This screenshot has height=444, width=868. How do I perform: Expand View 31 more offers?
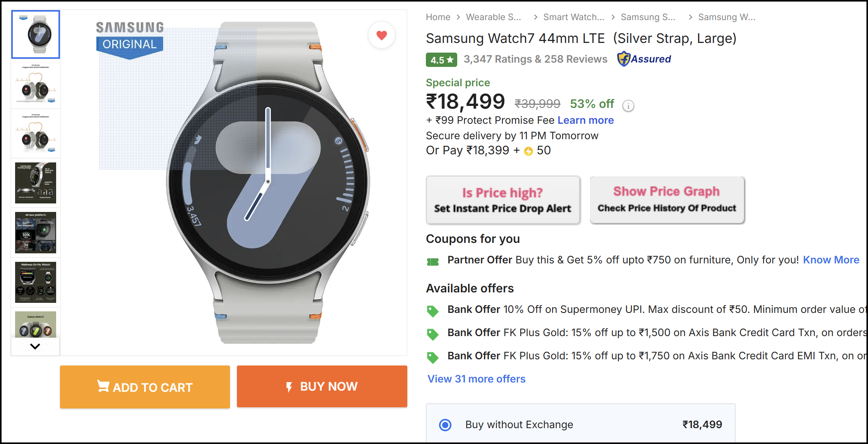click(x=477, y=379)
